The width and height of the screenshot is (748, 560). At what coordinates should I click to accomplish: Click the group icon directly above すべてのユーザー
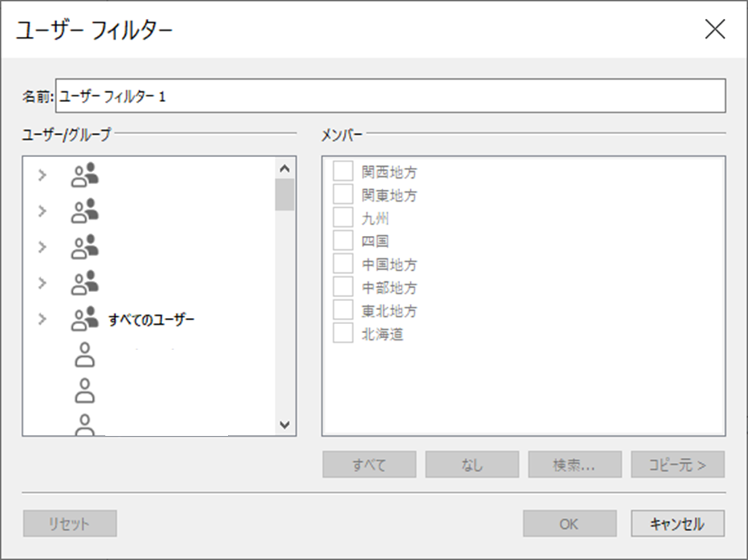click(x=85, y=283)
